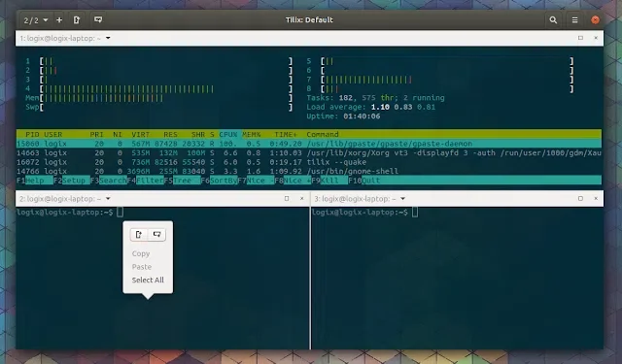Open the session switcher 2/2 dropdown

point(36,19)
